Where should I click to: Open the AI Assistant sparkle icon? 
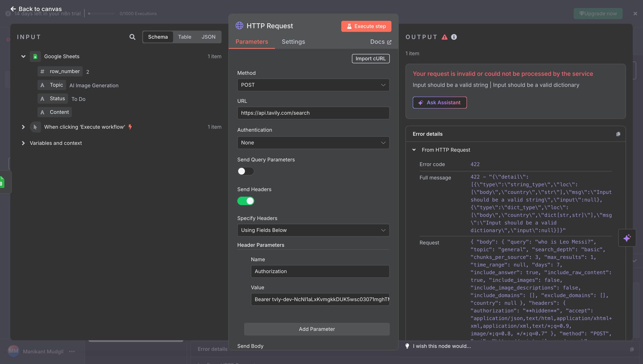tap(627, 238)
